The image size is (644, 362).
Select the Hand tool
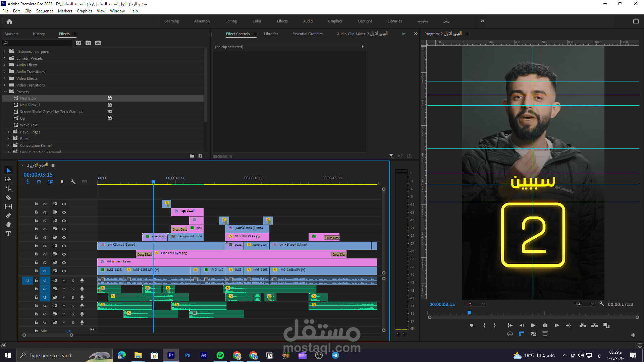[x=8, y=225]
